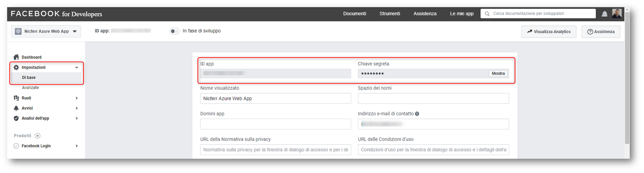
Task: Click Mostra to reveal secret key
Action: [x=498, y=73]
